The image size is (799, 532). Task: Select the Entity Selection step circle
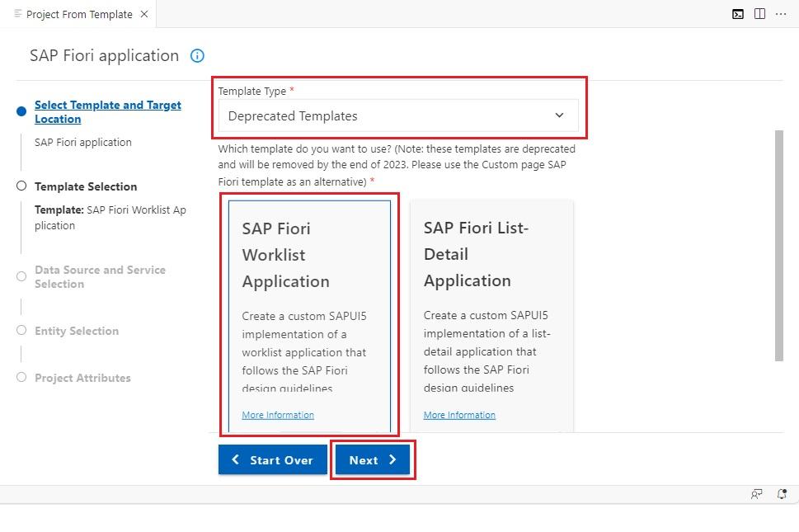(21, 330)
